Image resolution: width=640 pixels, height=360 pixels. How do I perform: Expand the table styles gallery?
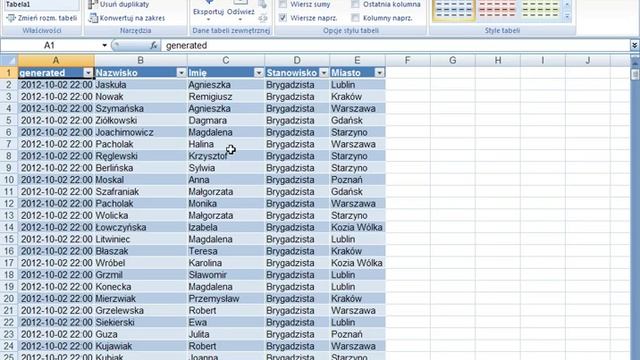[x=567, y=17]
